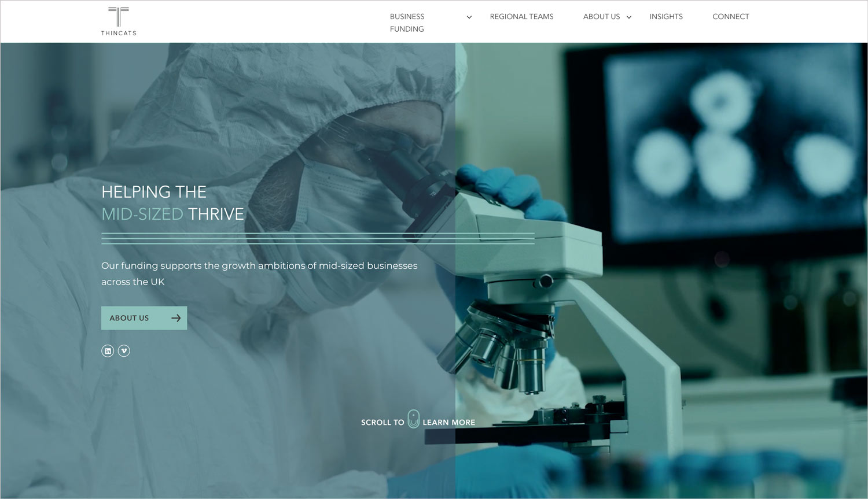868x499 pixels.
Task: Open the LinkedIn social icon
Action: 108,351
